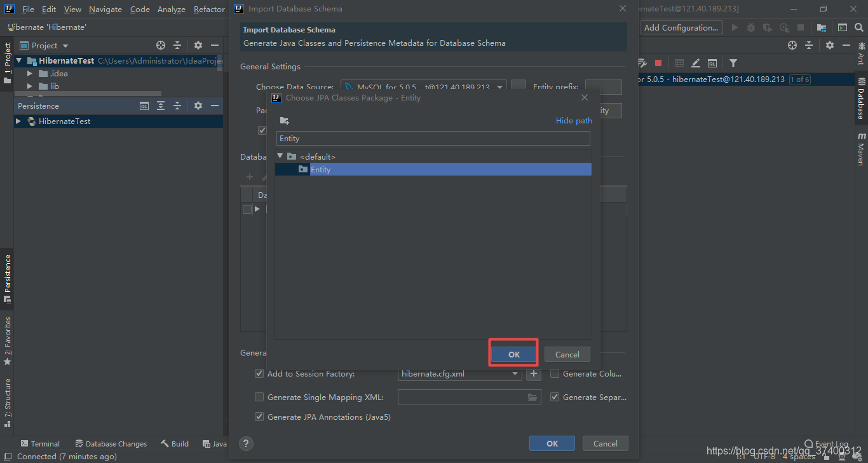Open query console in Database toolbar

click(712, 63)
